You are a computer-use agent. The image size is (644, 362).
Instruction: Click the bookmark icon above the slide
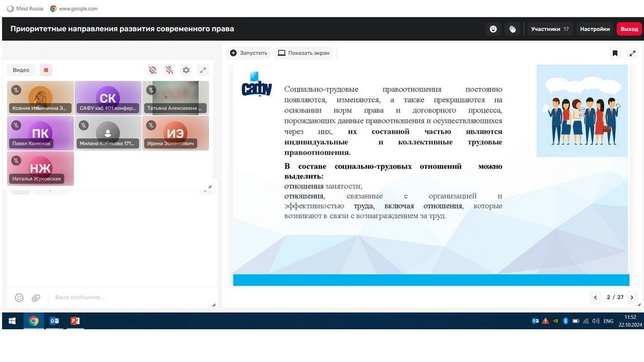pyautogui.click(x=615, y=53)
